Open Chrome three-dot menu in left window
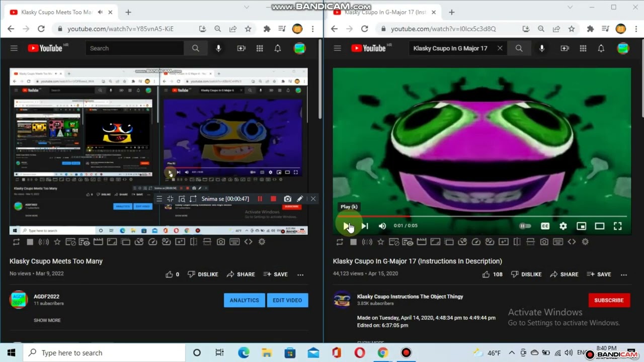The height and width of the screenshot is (362, 644). (312, 29)
